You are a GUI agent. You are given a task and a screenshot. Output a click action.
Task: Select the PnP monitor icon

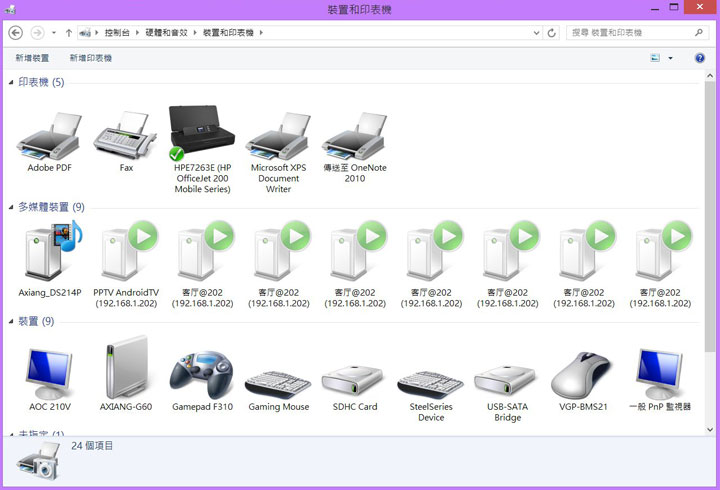659,374
